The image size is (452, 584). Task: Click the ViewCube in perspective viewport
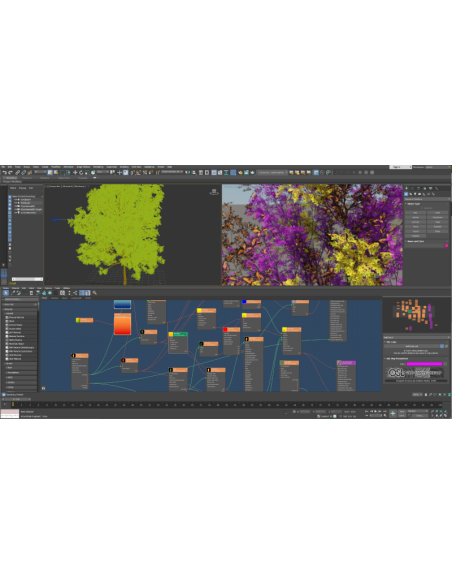click(x=214, y=192)
